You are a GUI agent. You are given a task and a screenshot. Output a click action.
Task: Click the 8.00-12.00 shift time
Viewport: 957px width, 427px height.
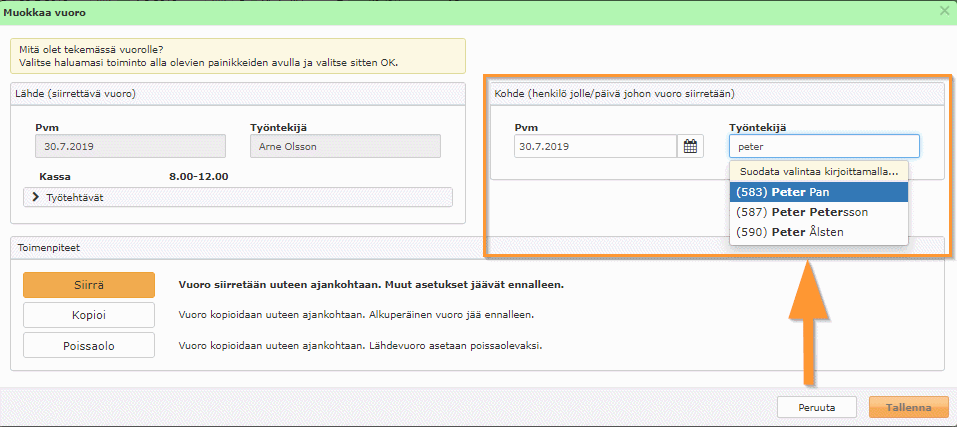click(x=198, y=177)
